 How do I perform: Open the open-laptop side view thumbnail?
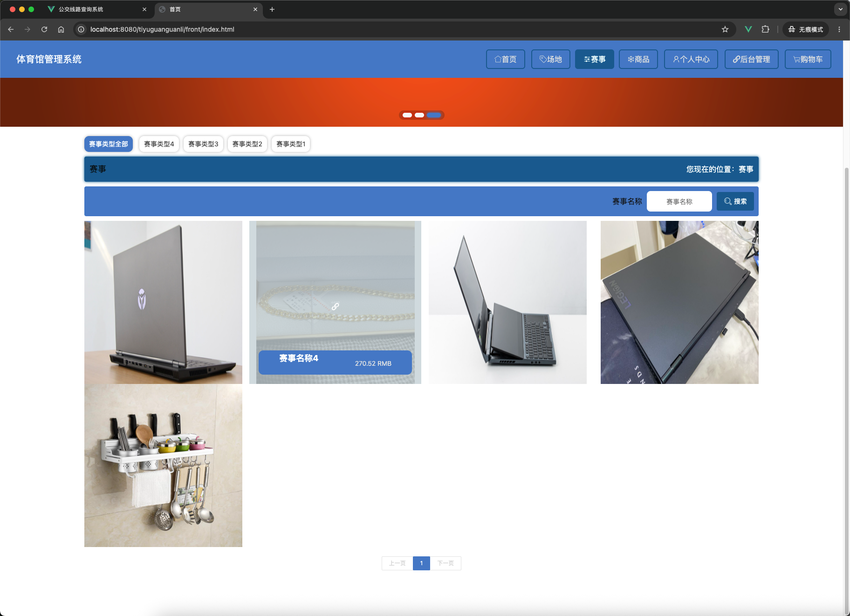point(507,302)
